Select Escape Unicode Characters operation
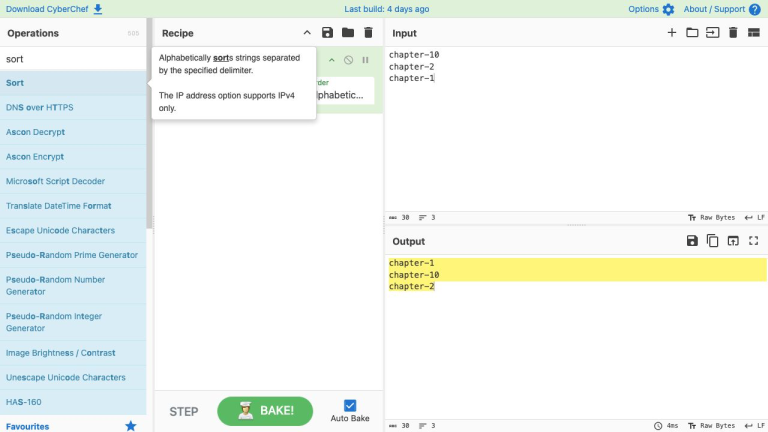Image resolution: width=768 pixels, height=432 pixels. coord(73,230)
